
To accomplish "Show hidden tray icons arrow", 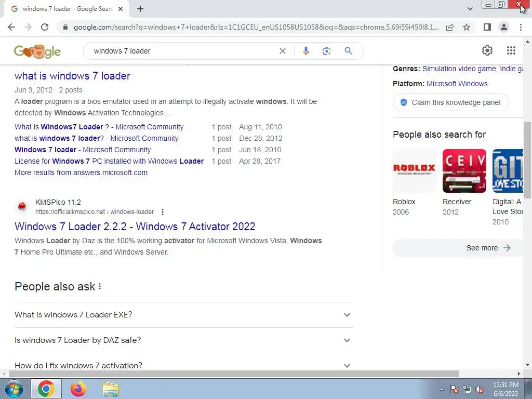I will coord(442,389).
